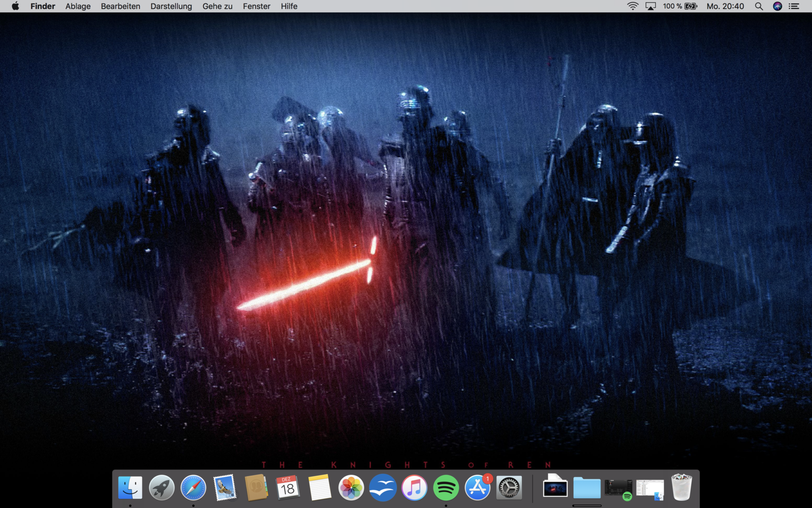Open System Preferences gear icon

tap(509, 488)
